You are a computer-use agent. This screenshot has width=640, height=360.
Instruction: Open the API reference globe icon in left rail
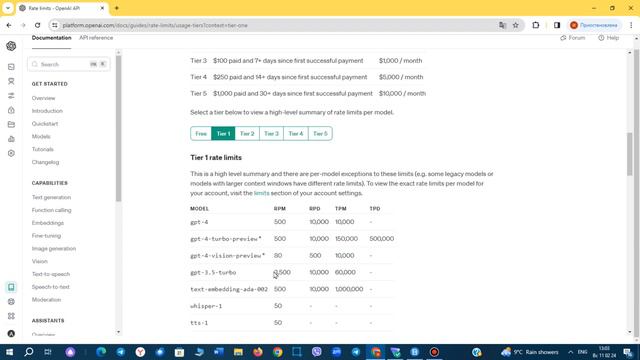tap(11, 302)
